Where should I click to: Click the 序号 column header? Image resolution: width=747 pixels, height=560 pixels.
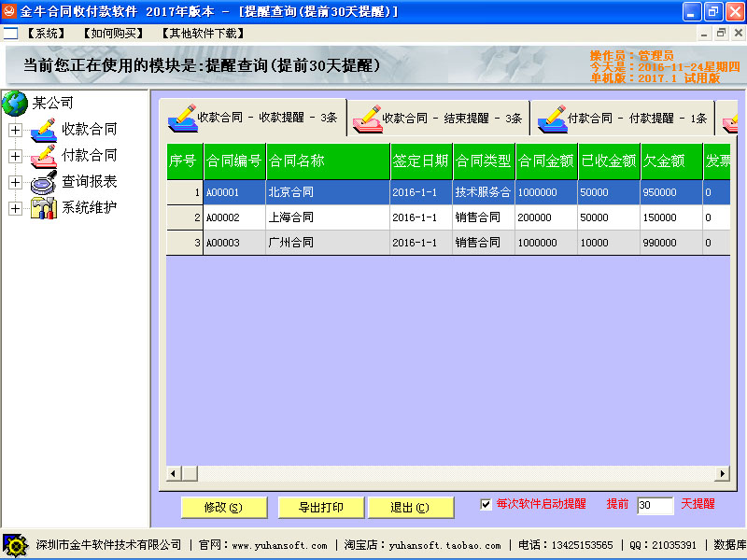click(185, 161)
